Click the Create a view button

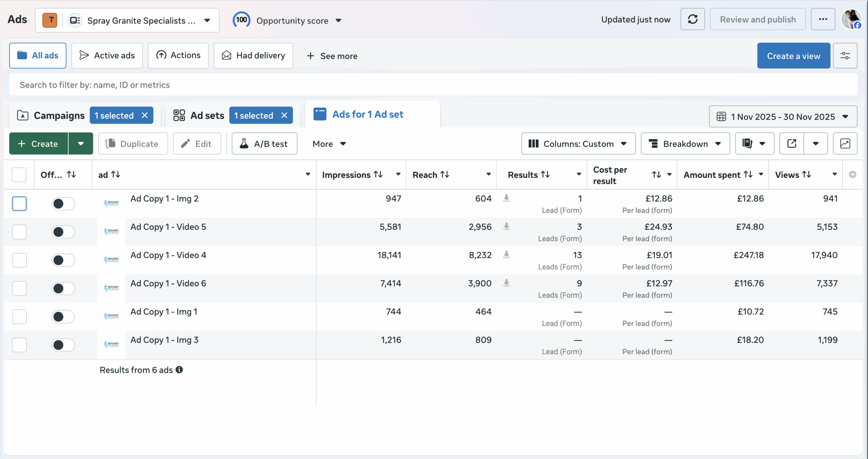pos(793,56)
